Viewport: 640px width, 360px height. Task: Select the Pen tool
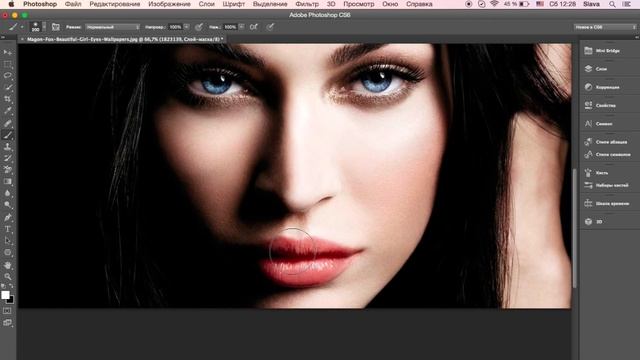click(7, 217)
